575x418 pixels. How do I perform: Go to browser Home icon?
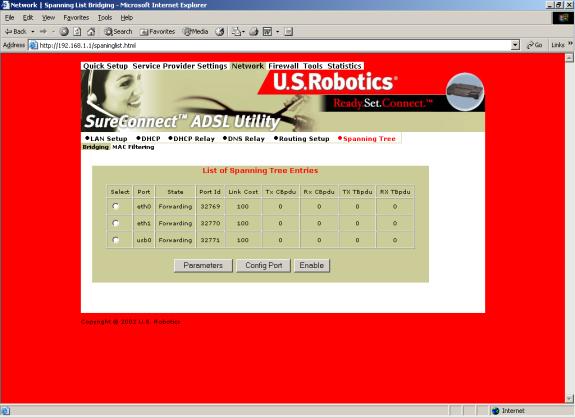tap(91, 32)
